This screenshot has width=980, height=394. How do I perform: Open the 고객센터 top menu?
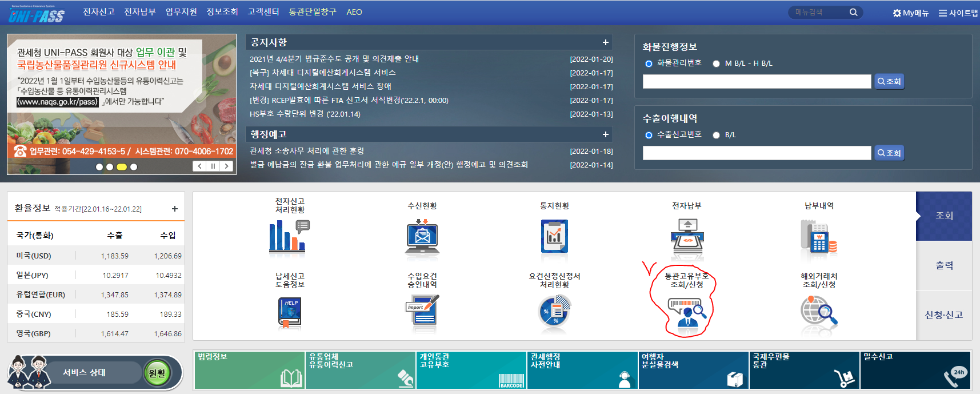point(263,11)
